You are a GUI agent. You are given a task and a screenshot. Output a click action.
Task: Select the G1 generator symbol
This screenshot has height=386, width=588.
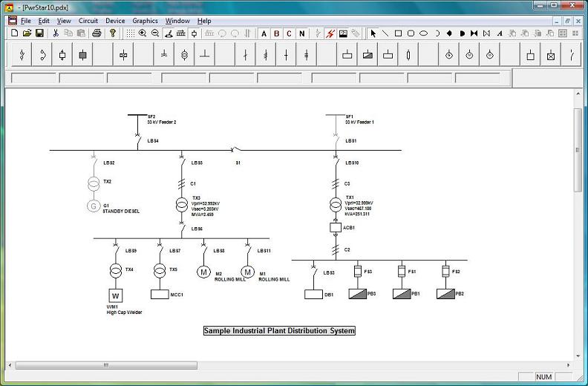point(94,206)
